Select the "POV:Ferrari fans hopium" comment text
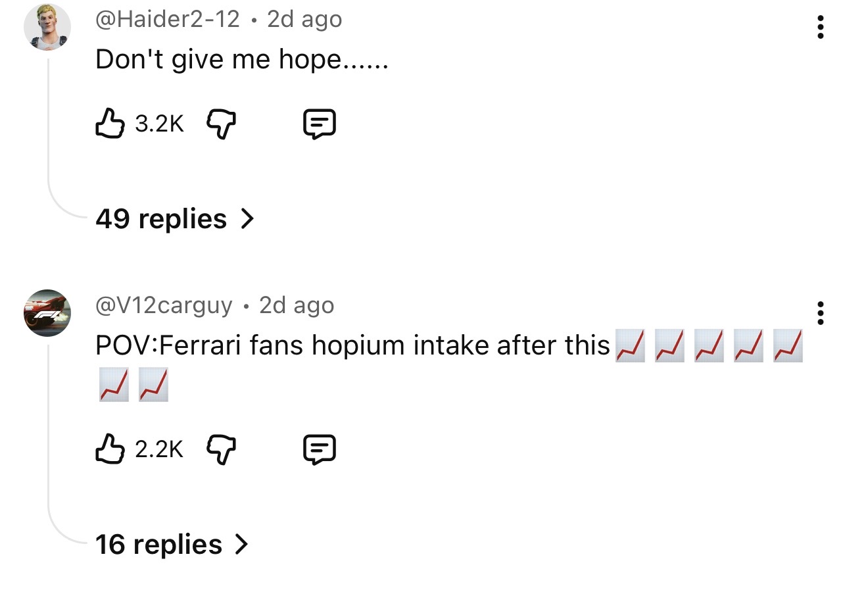The width and height of the screenshot is (868, 592). [352, 345]
